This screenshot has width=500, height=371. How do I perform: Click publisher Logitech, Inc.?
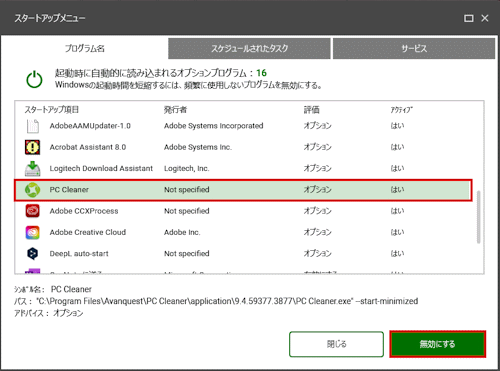[186, 168]
